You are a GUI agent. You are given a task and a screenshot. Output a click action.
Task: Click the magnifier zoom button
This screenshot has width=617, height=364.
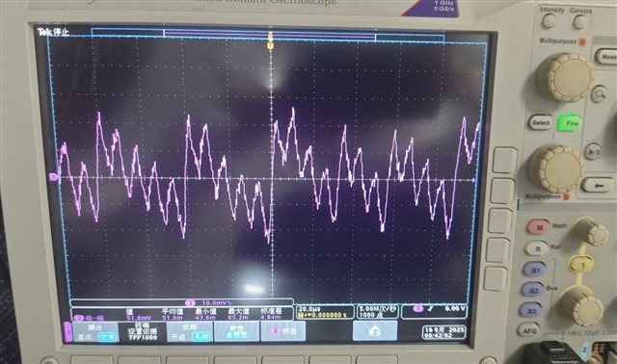[600, 94]
